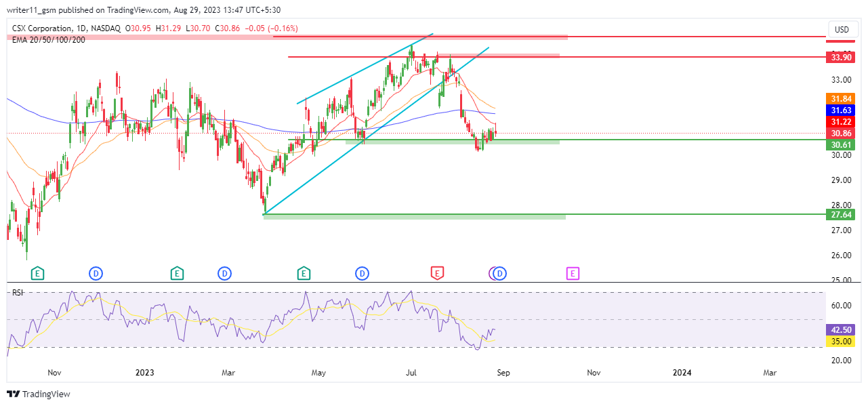Click the red 31.22 EMA price label

841,121
